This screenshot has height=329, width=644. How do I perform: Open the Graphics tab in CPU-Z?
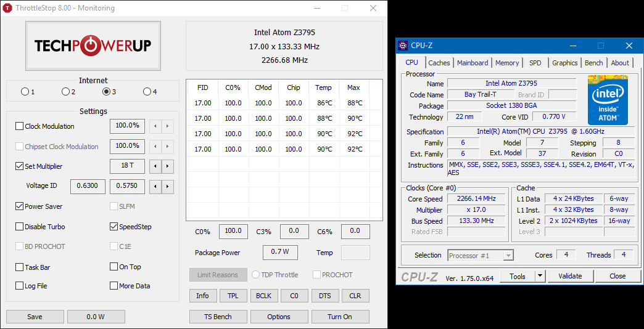point(564,63)
